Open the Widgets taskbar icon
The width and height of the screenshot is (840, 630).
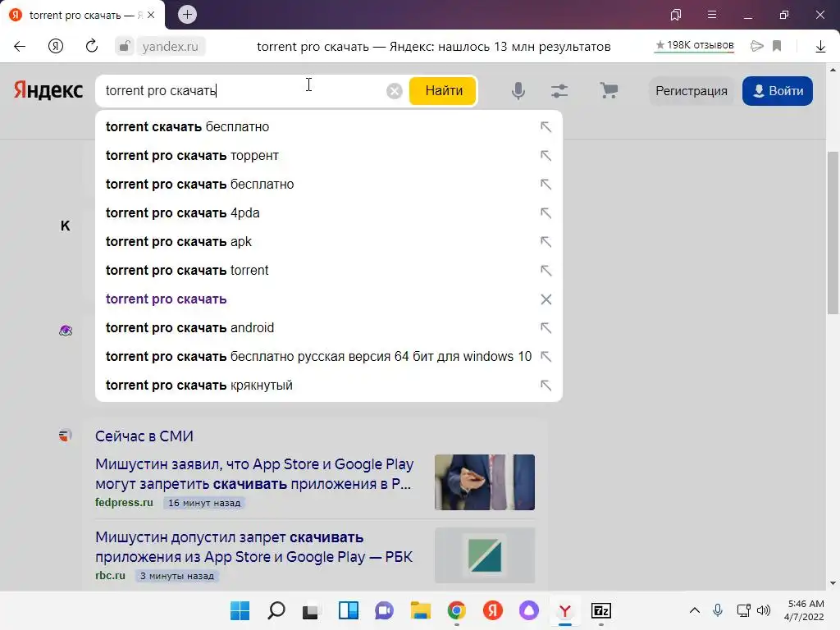pos(348,610)
